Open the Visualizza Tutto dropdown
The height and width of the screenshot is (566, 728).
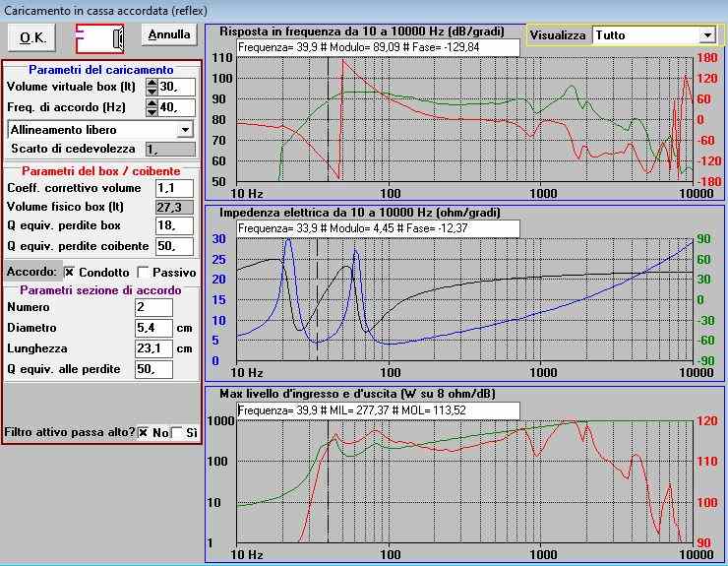[x=707, y=35]
